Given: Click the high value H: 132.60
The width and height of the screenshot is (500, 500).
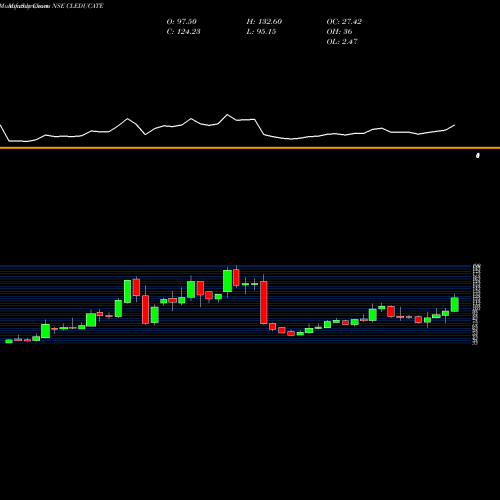Looking at the screenshot, I should (x=264, y=22).
